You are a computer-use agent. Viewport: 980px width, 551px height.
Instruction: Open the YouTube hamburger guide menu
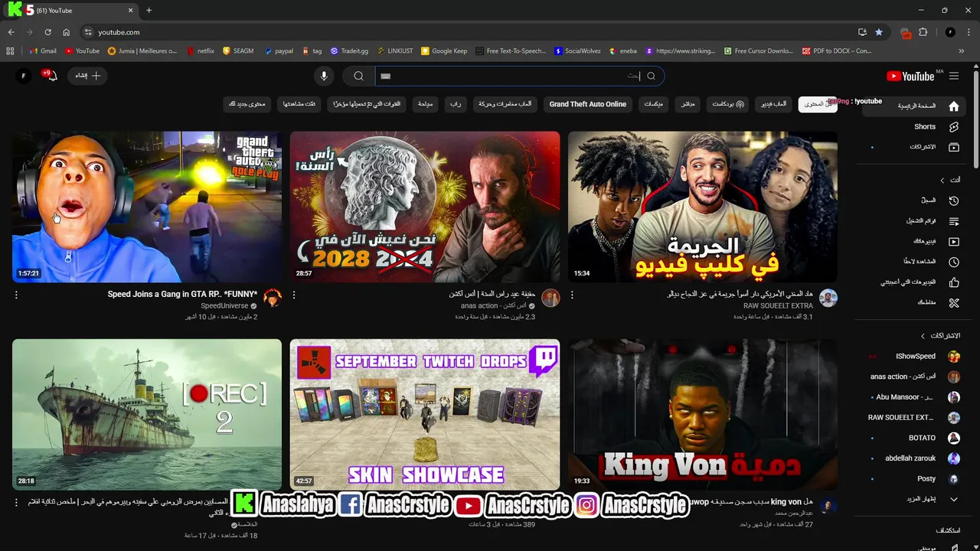point(954,76)
